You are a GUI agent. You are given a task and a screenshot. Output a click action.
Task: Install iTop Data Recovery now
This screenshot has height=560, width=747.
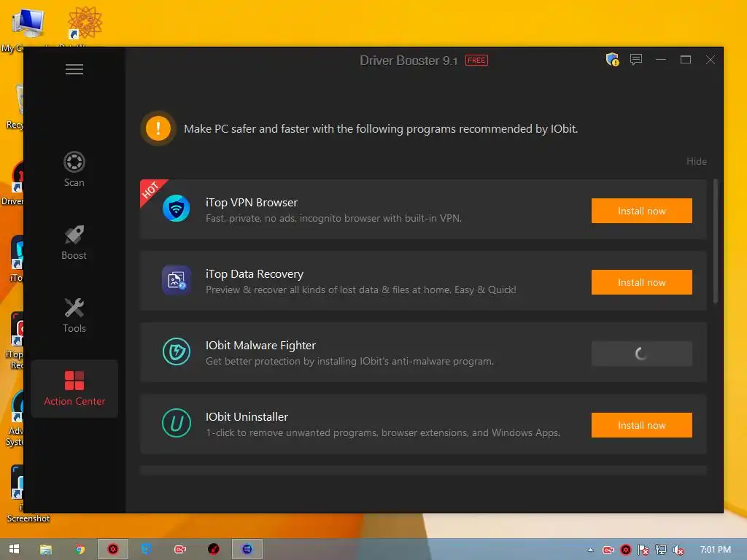coord(641,282)
